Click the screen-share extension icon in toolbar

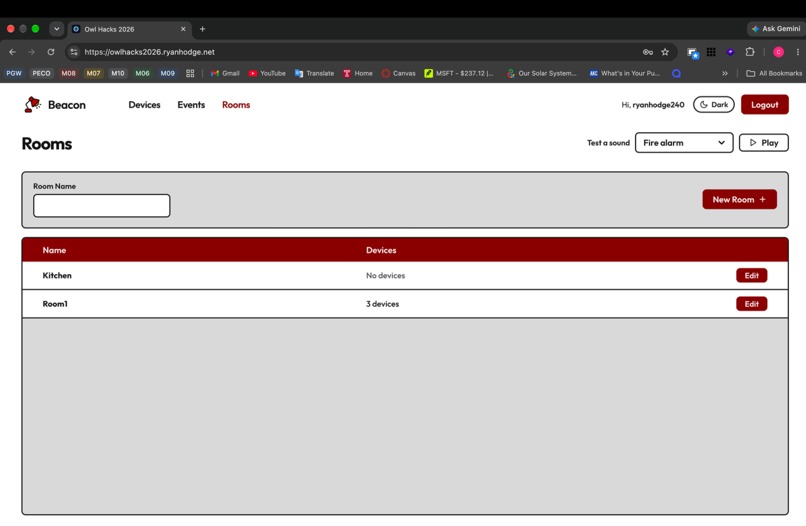click(x=692, y=53)
